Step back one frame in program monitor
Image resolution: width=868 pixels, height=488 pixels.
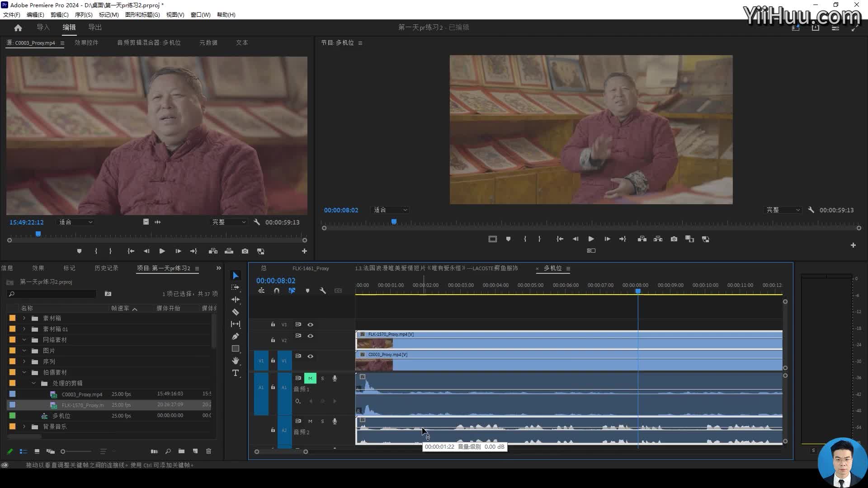coord(575,239)
